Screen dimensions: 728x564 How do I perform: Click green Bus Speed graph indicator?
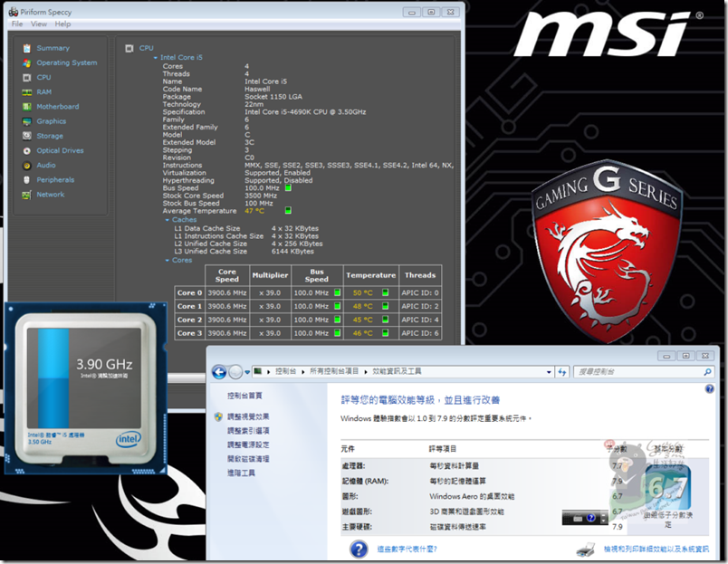click(288, 188)
